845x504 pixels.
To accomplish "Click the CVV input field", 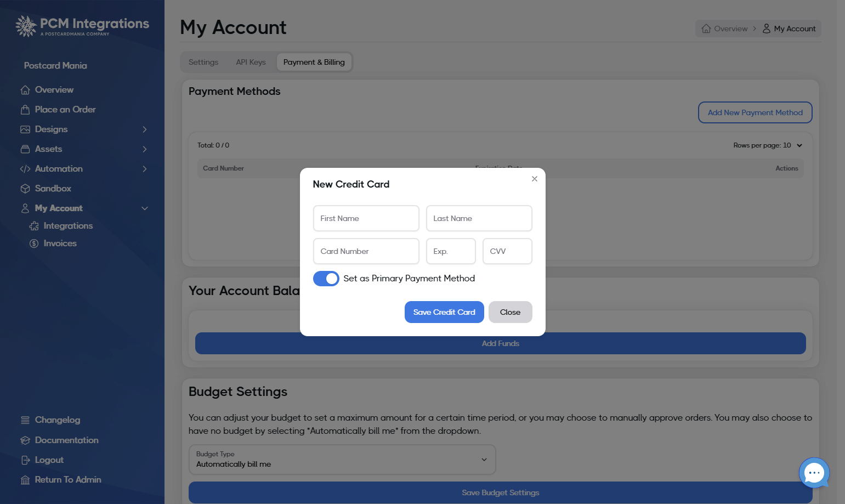I will tap(507, 251).
